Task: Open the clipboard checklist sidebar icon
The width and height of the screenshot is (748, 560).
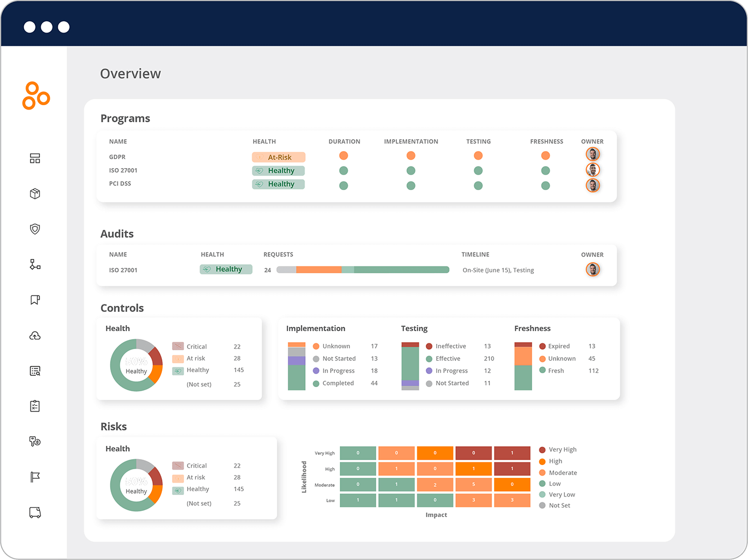Action: (34, 406)
